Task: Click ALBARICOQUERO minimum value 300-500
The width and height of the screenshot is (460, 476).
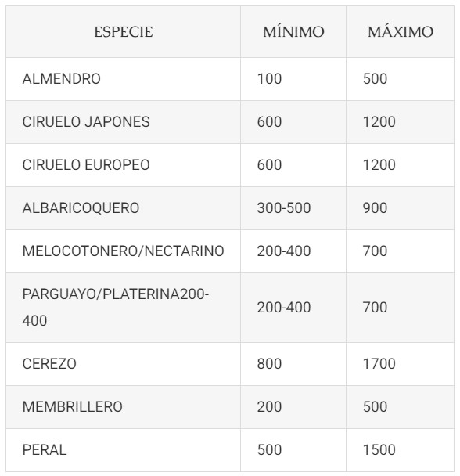Action: point(284,208)
